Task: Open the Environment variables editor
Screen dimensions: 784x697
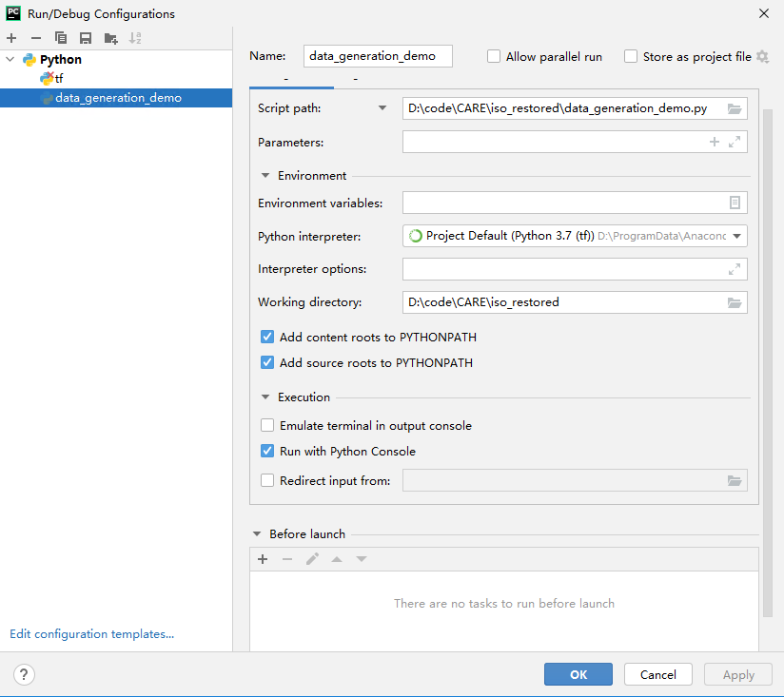Action: 734,203
